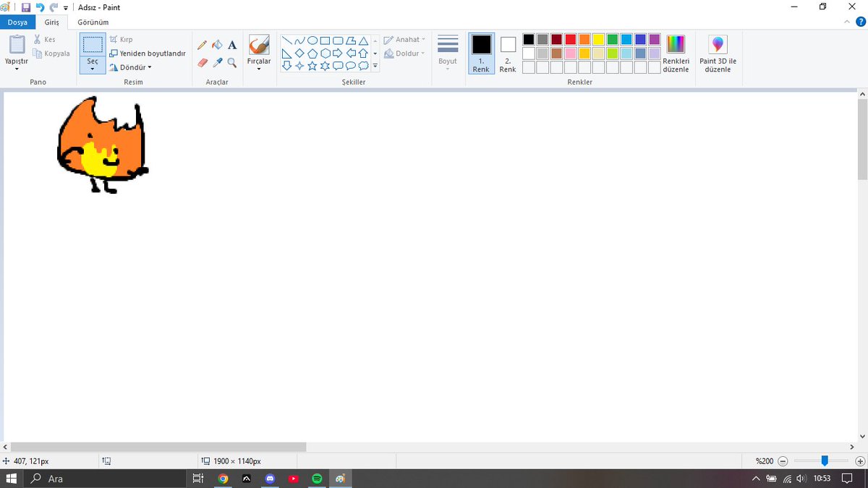868x488 pixels.
Task: Pick the green color swatch
Action: click(613, 39)
